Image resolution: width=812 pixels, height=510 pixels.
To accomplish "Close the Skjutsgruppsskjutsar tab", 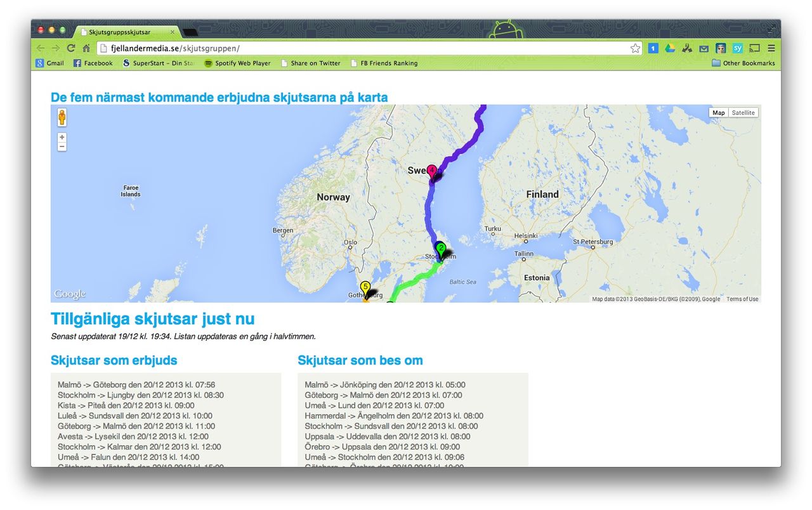I will click(172, 32).
